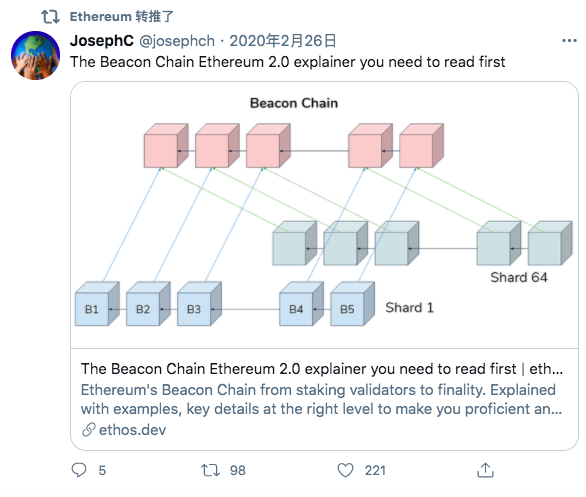Open the Beacon Chain diagram image
586x497 pixels.
[x=324, y=215]
